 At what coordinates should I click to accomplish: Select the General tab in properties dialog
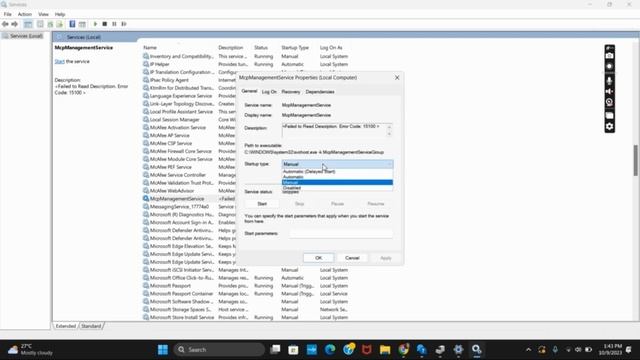(x=249, y=91)
